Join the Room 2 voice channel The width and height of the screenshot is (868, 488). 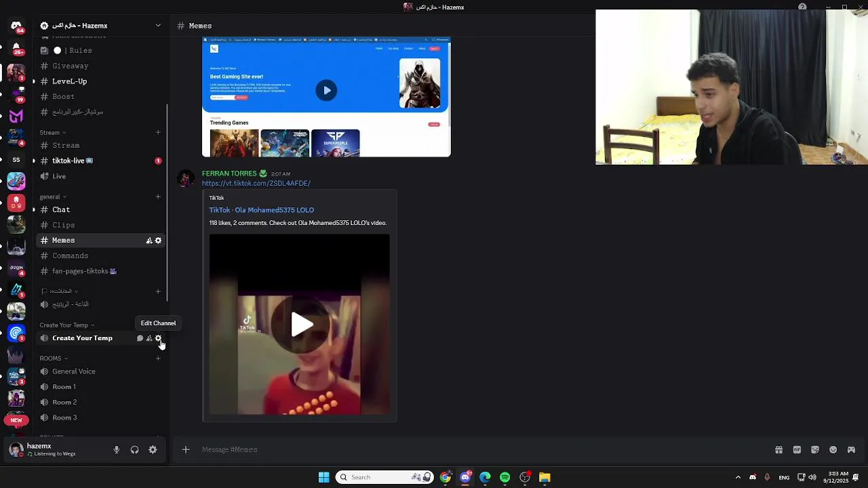coord(100,403)
